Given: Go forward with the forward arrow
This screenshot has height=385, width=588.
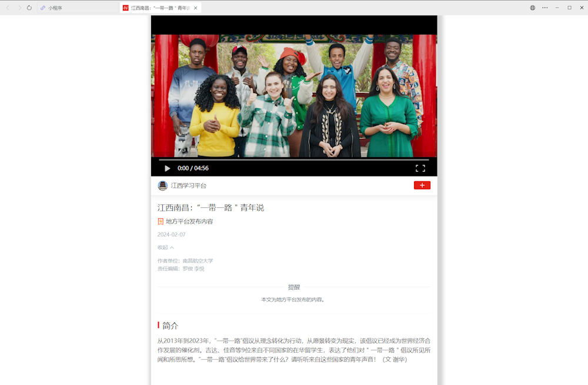Looking at the screenshot, I should pyautogui.click(x=19, y=8).
